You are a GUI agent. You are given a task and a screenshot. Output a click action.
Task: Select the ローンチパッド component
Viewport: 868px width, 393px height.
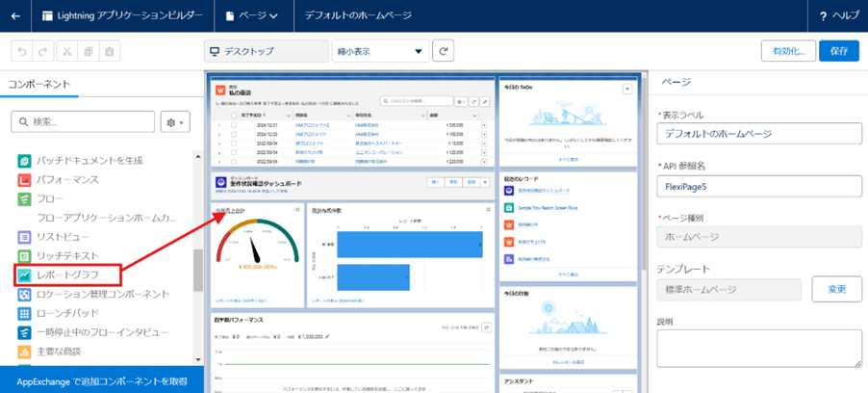58,313
